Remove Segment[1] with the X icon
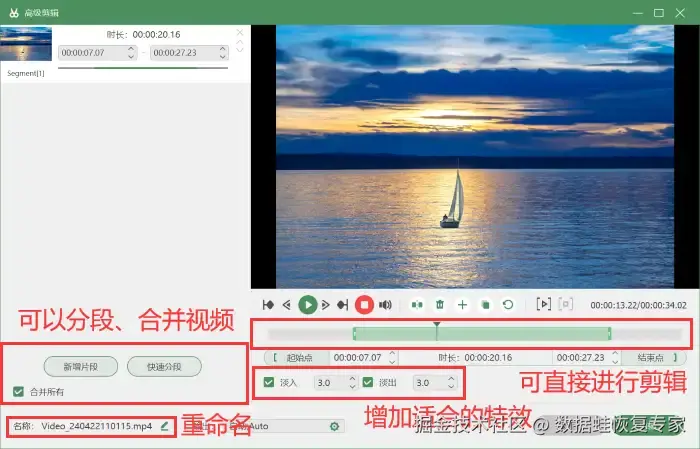The image size is (700, 449). pos(240,32)
